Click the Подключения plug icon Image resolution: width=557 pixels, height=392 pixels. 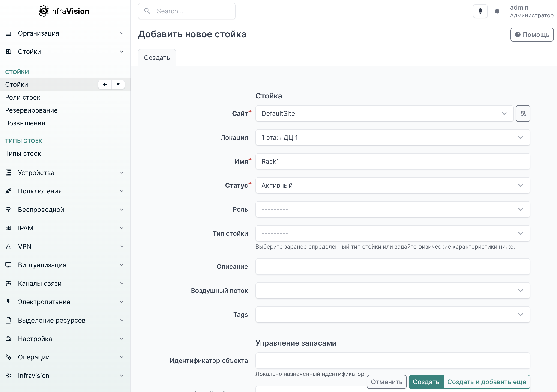9,191
